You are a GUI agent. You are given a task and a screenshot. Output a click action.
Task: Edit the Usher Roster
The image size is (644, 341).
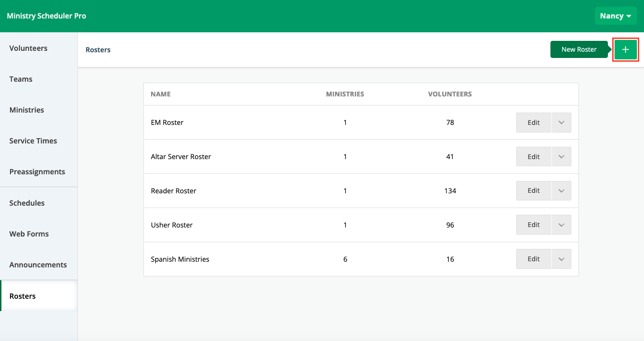click(533, 225)
